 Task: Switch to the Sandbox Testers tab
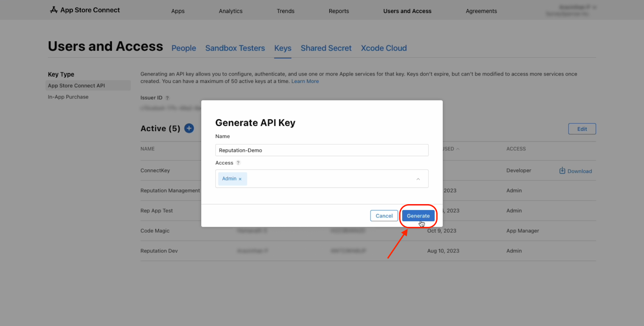pos(235,48)
